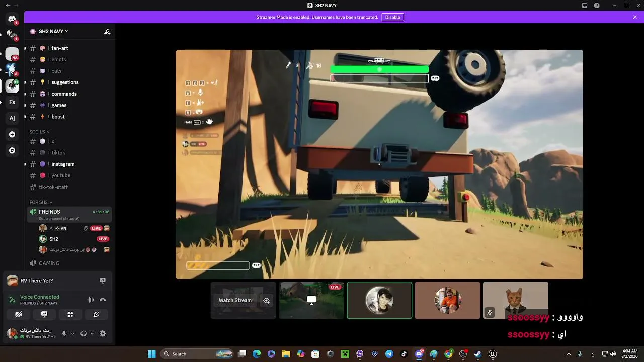Open the youtube channel
The width and height of the screenshot is (644, 362).
(69, 175)
